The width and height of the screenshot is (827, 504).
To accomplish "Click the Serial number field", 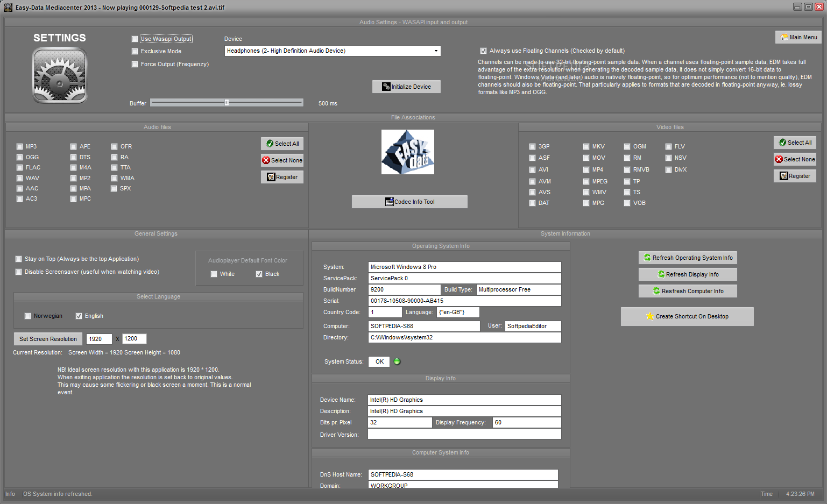I will [465, 301].
